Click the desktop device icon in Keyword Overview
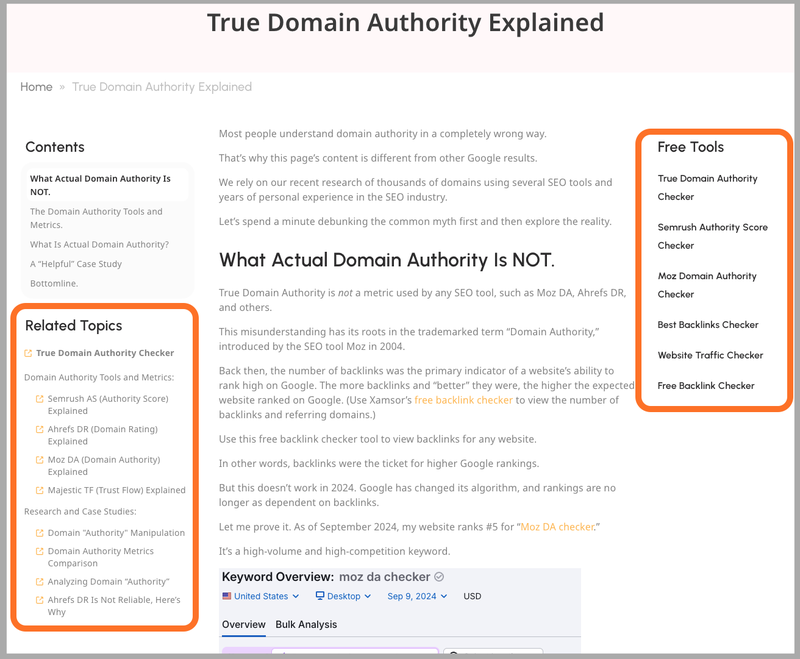Image resolution: width=800 pixels, height=659 pixels. [319, 596]
